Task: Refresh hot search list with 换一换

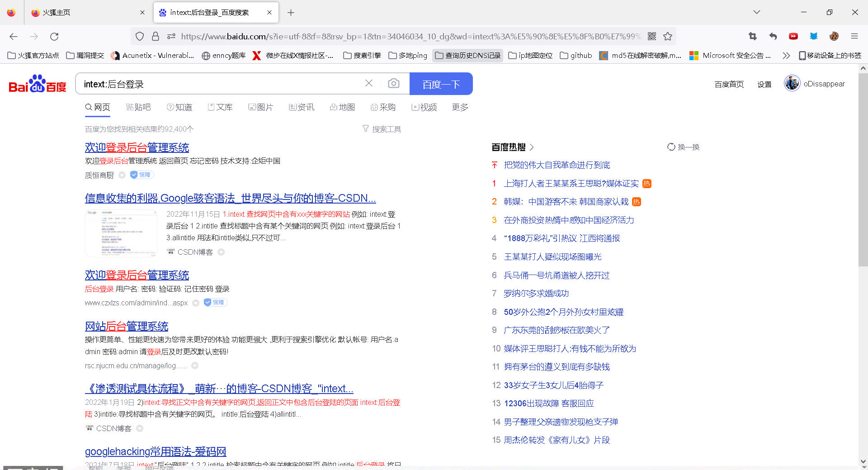Action: 683,147
